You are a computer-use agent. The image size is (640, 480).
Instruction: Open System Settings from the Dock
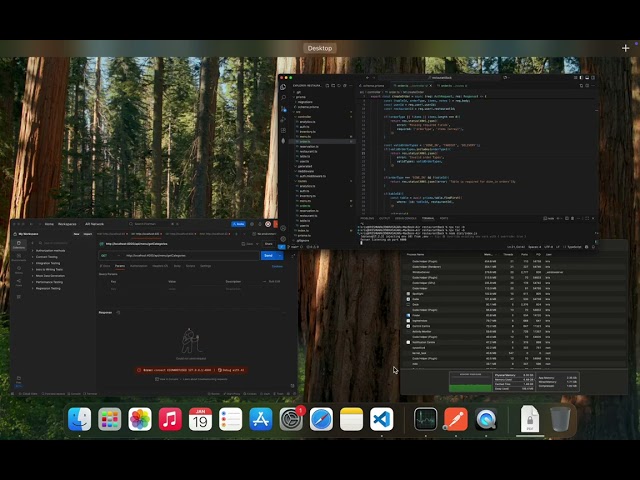(291, 420)
